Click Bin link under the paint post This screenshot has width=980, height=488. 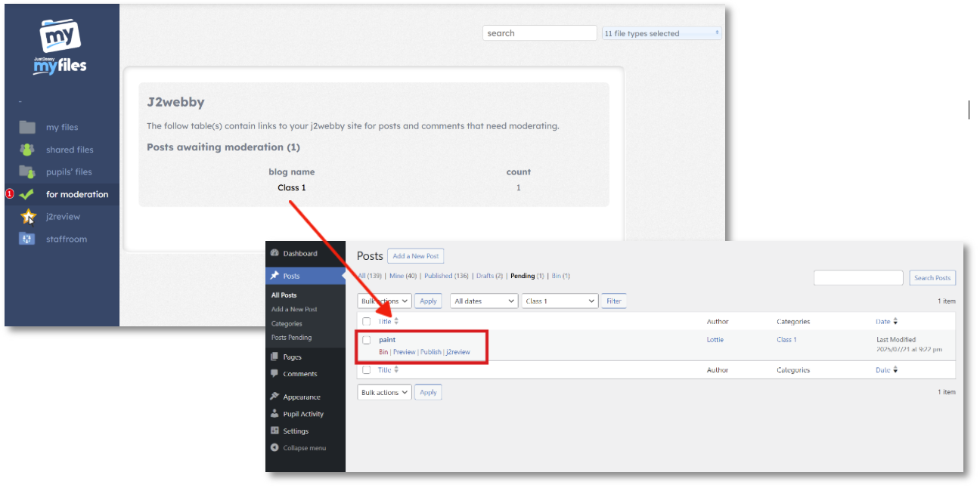(x=383, y=352)
